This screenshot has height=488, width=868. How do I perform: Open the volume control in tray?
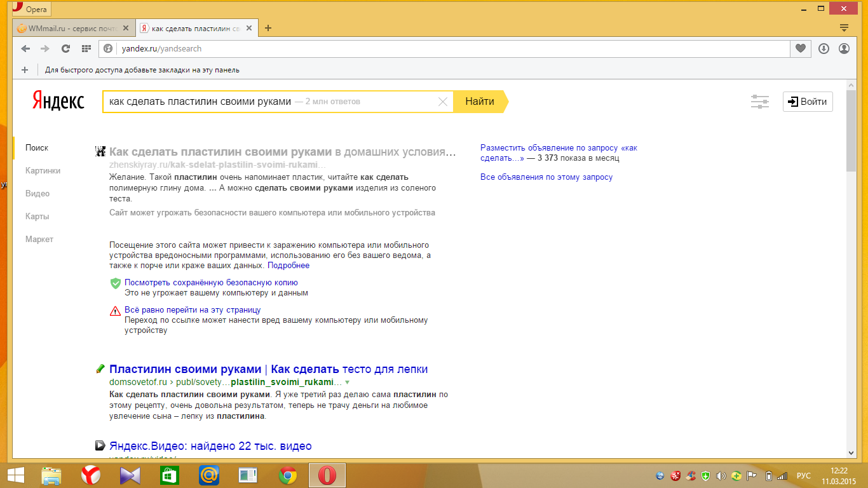pyautogui.click(x=721, y=475)
